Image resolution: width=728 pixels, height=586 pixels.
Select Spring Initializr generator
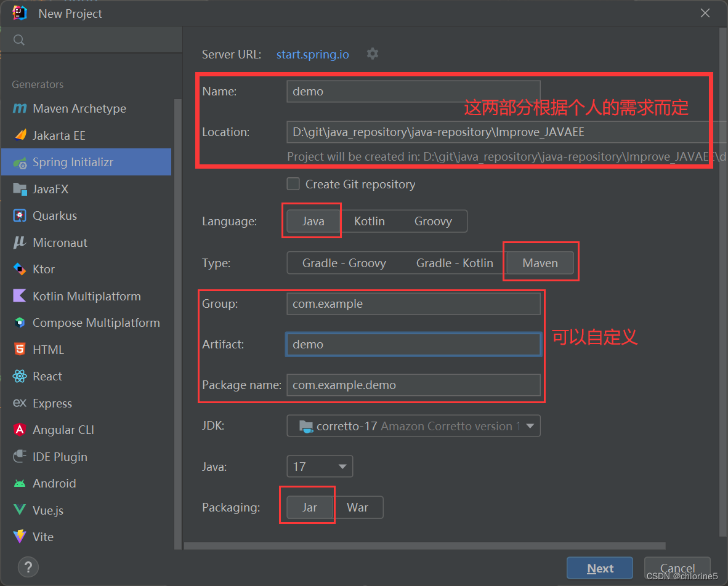(86, 162)
